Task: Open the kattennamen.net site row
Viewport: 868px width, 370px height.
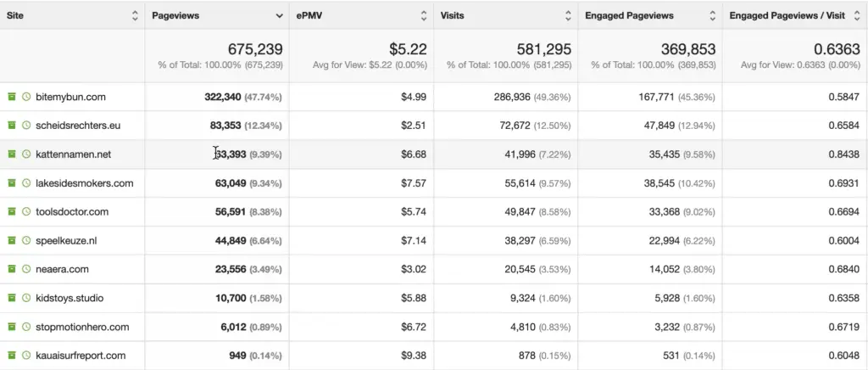Action: 73,154
